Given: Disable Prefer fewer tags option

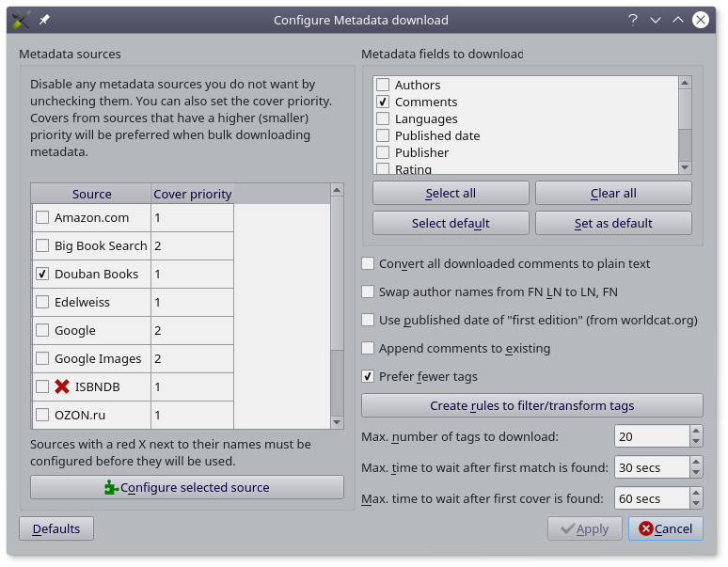Looking at the screenshot, I should [369, 376].
